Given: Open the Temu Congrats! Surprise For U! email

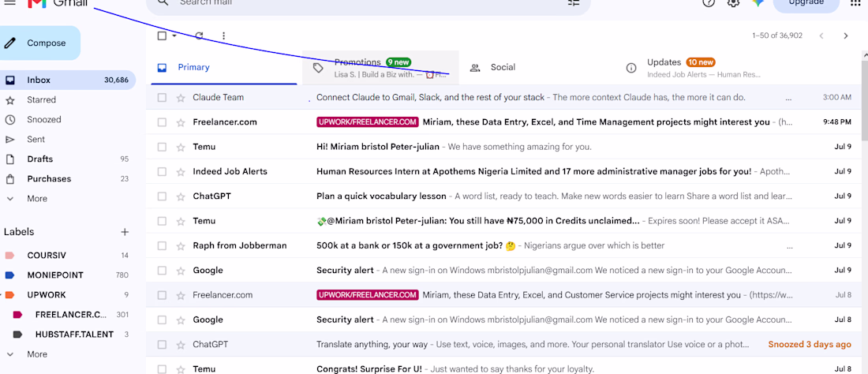Looking at the screenshot, I should 503,368.
